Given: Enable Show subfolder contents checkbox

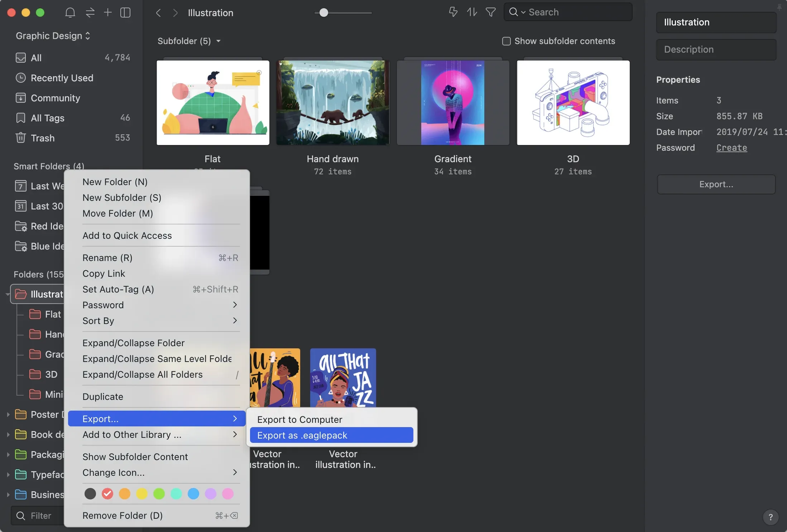Looking at the screenshot, I should [506, 41].
